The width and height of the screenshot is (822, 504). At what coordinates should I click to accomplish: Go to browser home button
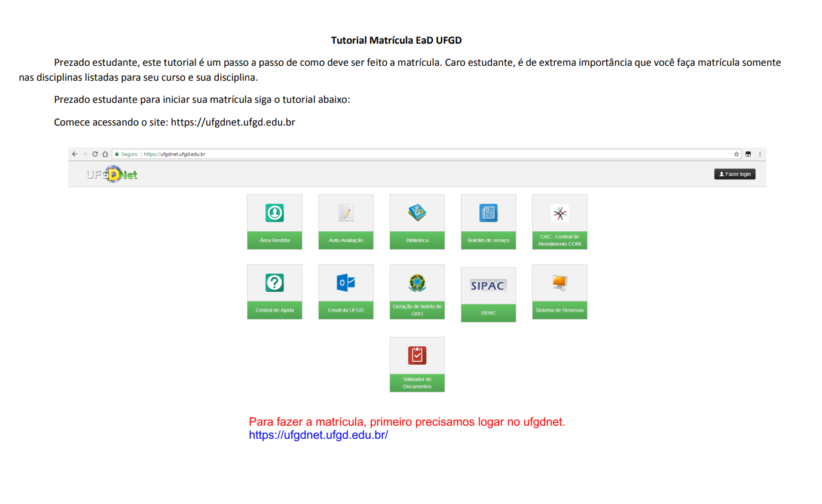[105, 154]
